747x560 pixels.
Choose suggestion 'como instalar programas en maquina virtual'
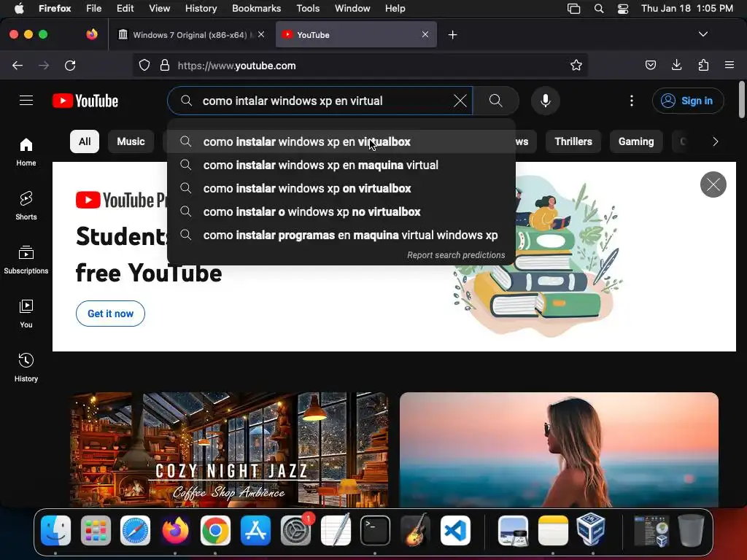pos(341,236)
